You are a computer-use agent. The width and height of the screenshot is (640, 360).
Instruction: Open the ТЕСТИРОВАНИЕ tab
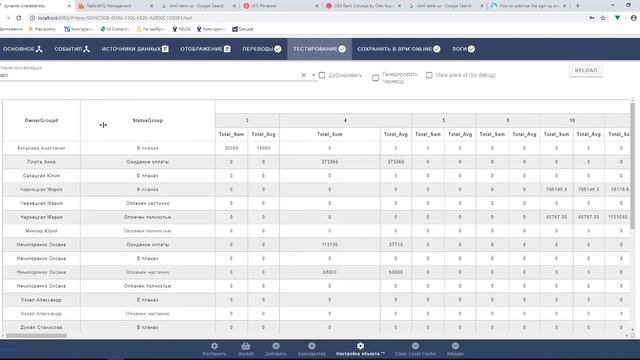319,49
